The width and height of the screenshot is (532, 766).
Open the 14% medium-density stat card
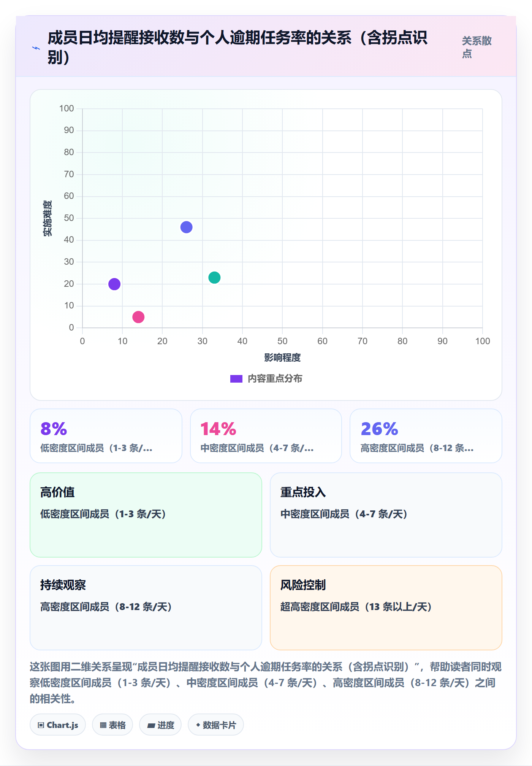[266, 436]
